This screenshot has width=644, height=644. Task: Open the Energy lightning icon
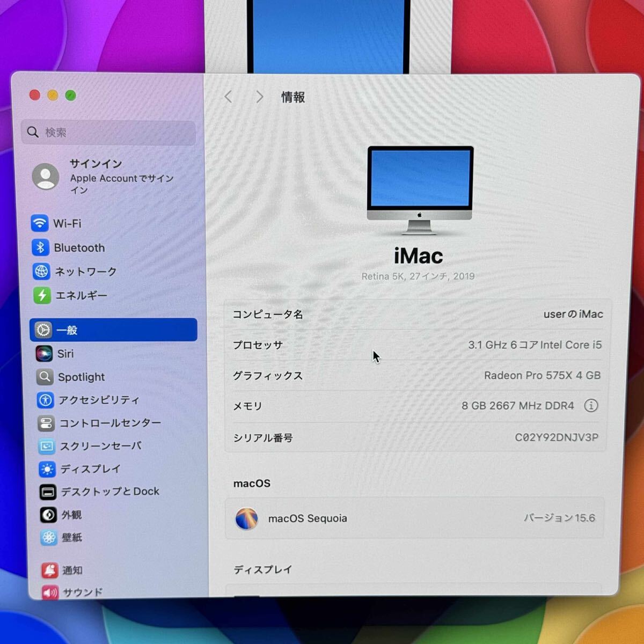point(42,295)
